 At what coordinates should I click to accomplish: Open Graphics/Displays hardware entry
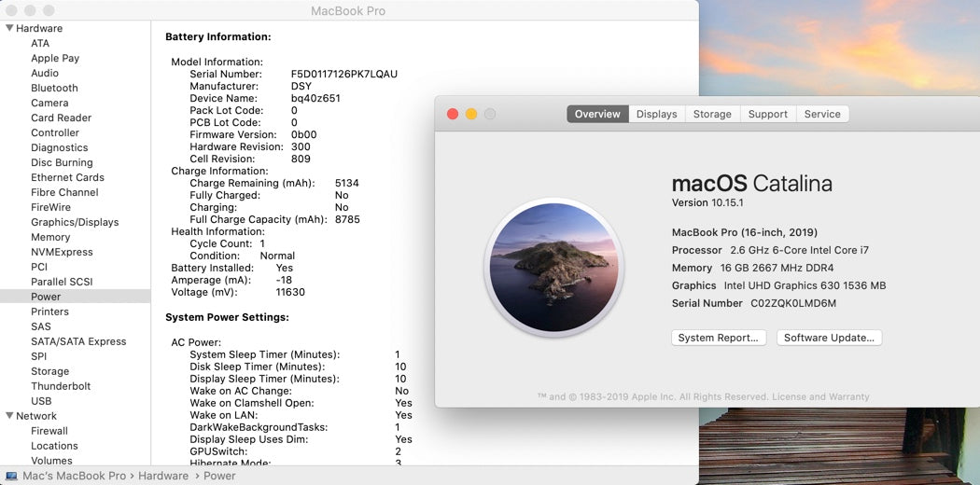[75, 222]
